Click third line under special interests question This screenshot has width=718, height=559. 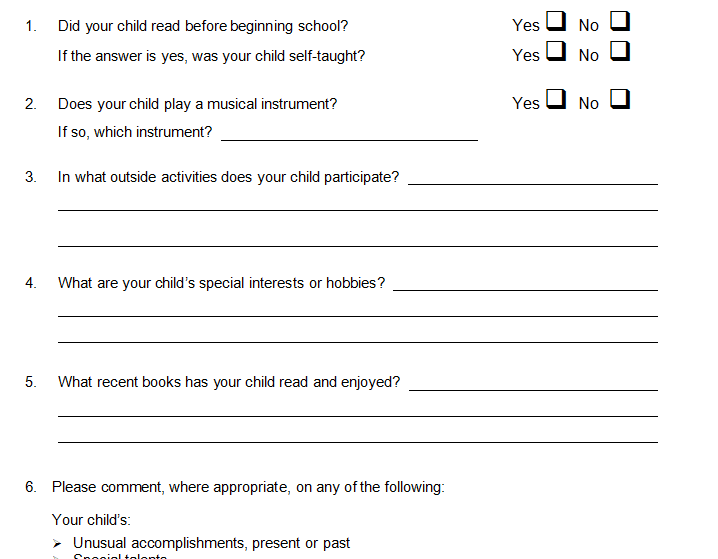(358, 337)
